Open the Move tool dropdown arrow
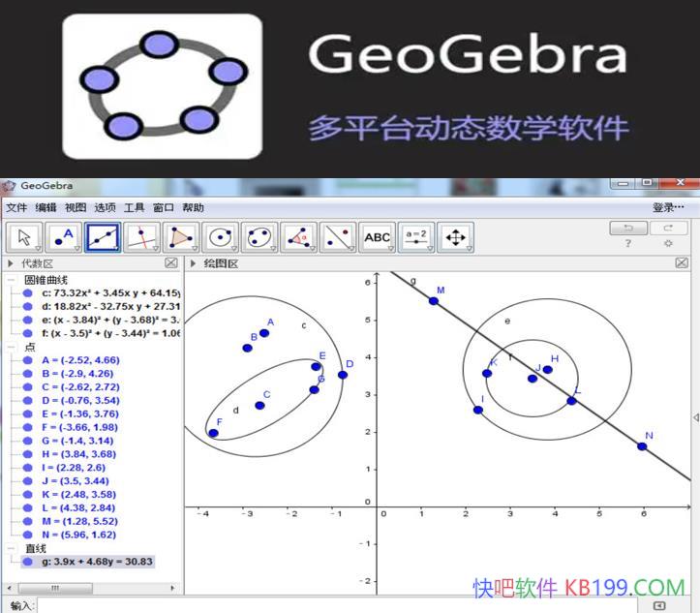 (38, 248)
